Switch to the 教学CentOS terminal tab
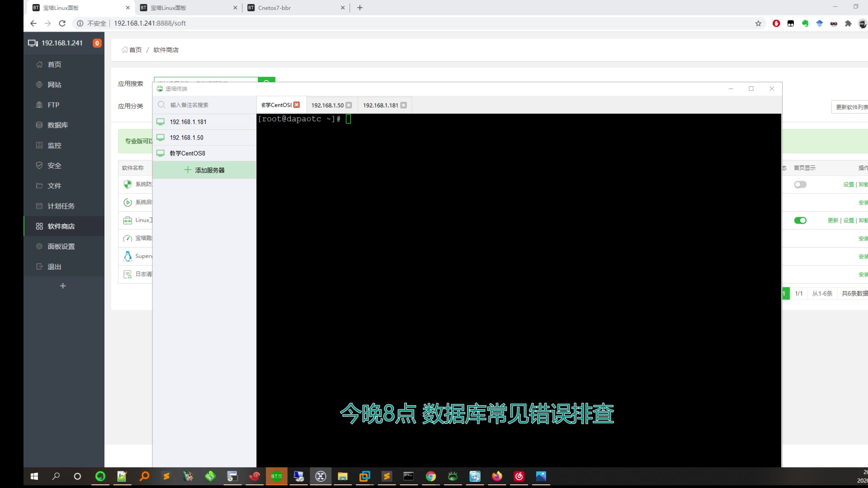Viewport: 868px width, 488px height. [276, 105]
